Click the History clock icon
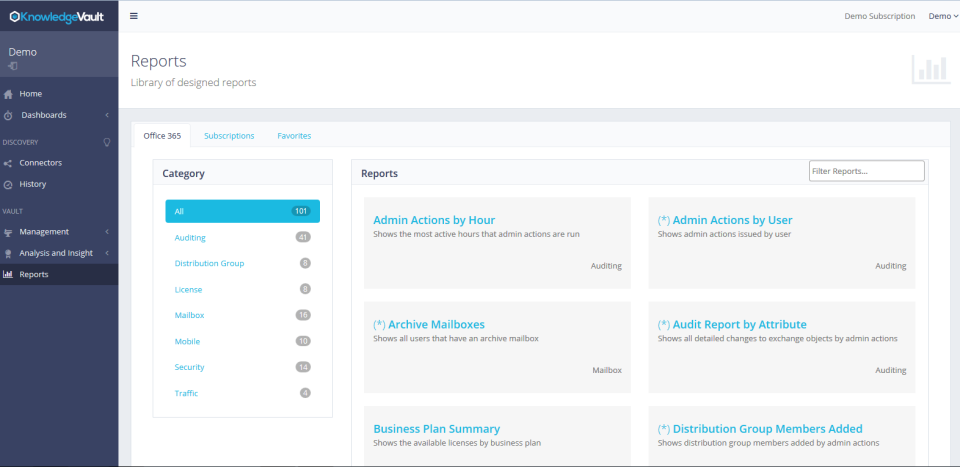The image size is (960, 467). click(x=8, y=184)
